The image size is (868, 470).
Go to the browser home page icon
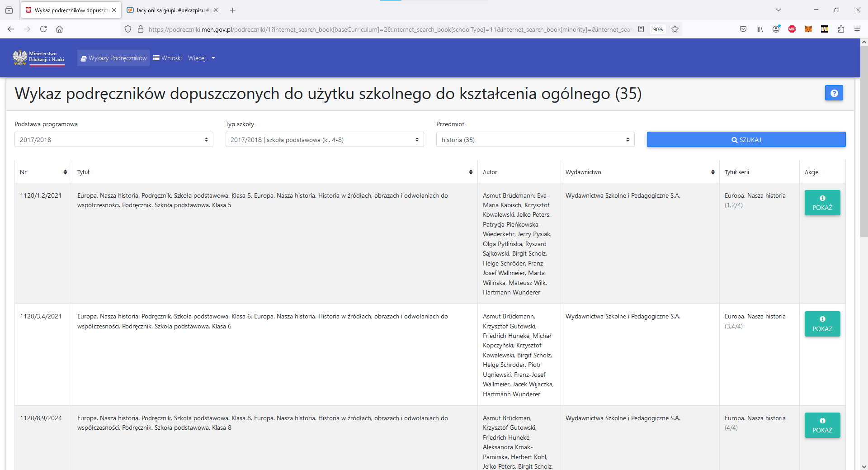pos(59,29)
